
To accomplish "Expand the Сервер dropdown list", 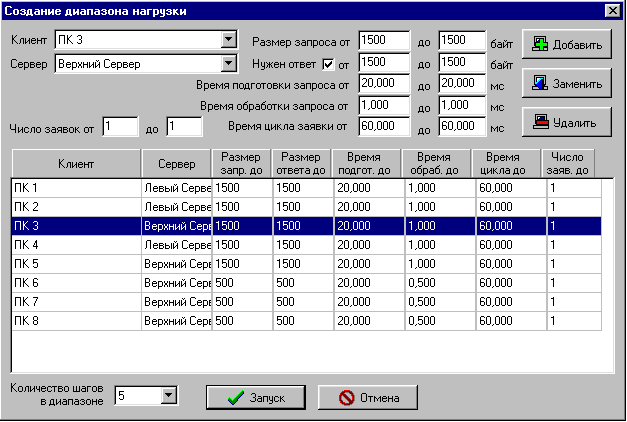I will (x=228, y=64).
